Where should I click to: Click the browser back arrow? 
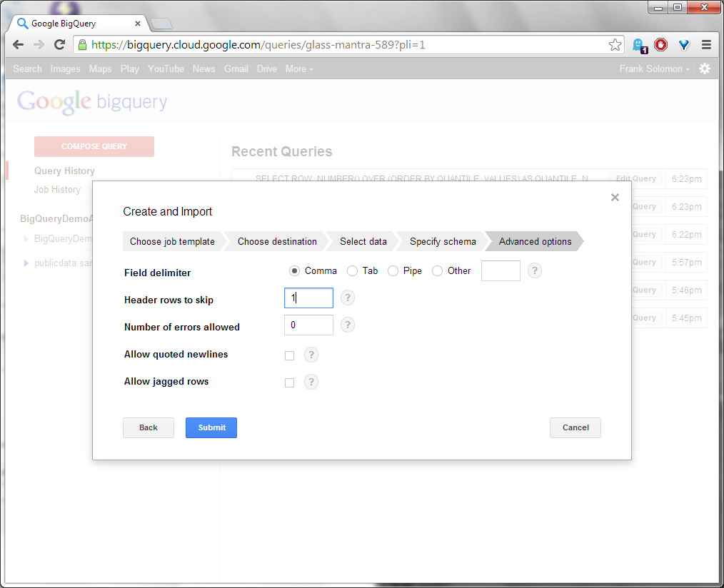(18, 45)
